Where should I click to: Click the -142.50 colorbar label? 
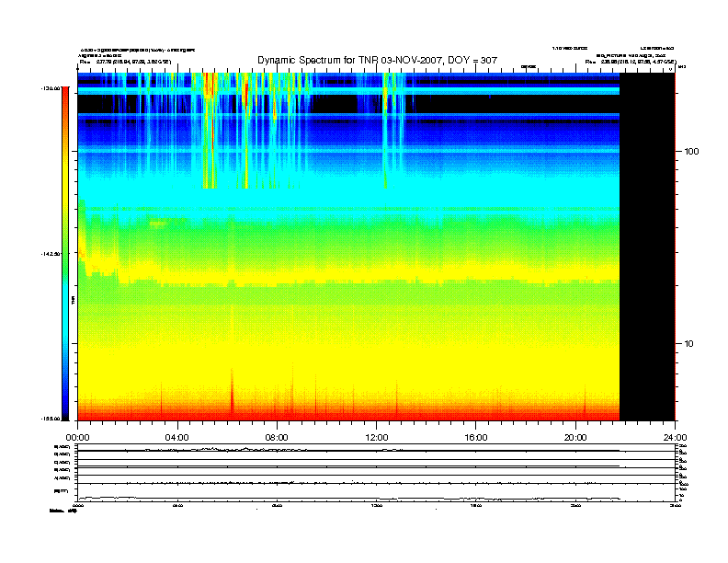pos(51,254)
